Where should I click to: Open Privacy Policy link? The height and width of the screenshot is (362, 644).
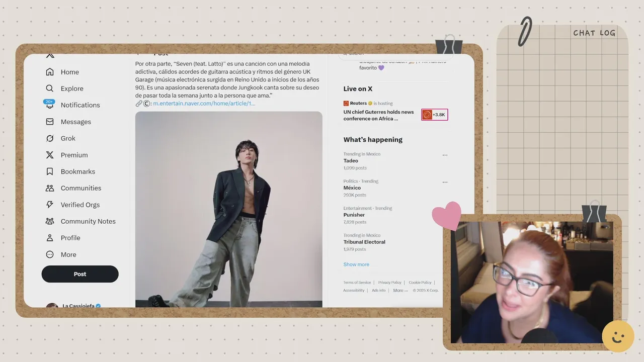390,283
